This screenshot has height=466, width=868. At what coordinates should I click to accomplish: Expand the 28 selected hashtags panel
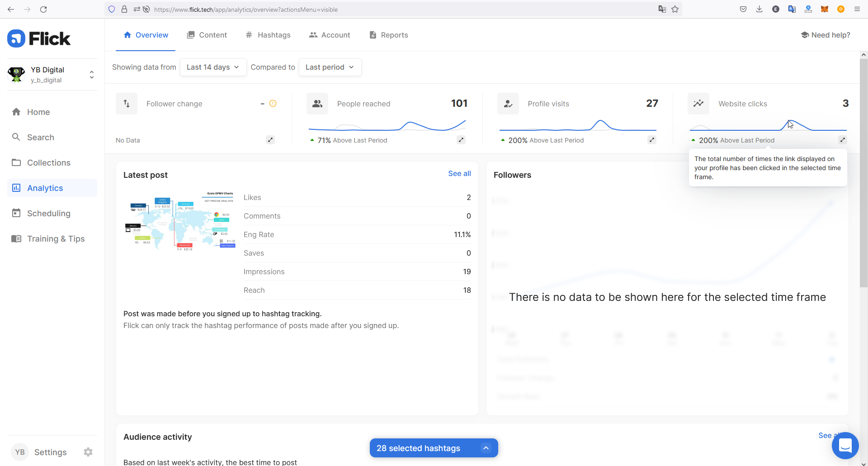point(486,448)
